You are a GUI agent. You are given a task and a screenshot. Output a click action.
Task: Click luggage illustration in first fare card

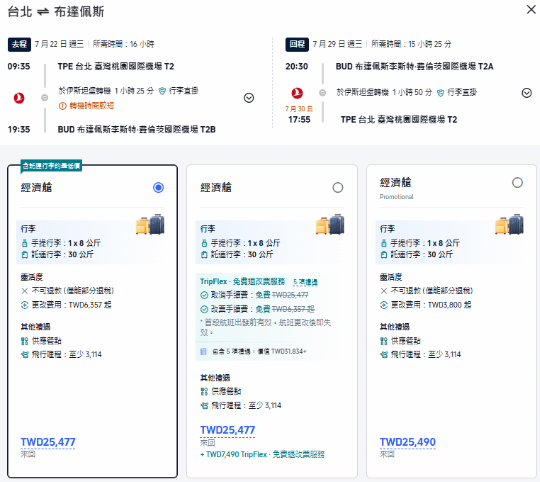[x=150, y=224]
